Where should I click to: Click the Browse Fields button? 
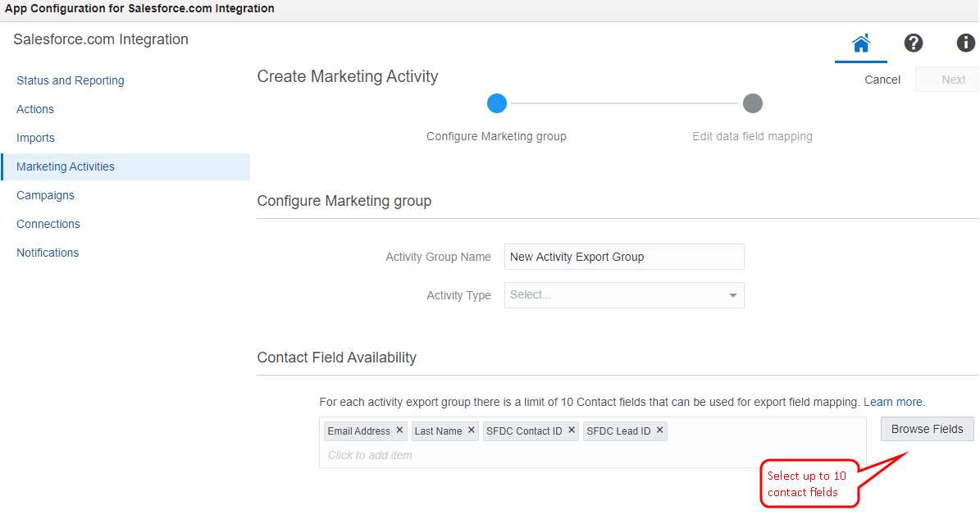pos(927,430)
